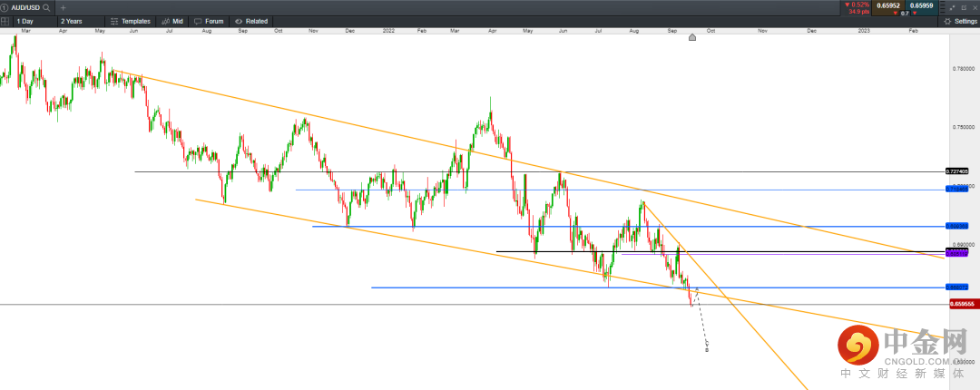The image size is (980, 390).
Task: Click the sell price 0.65952 box
Action: click(x=889, y=5)
